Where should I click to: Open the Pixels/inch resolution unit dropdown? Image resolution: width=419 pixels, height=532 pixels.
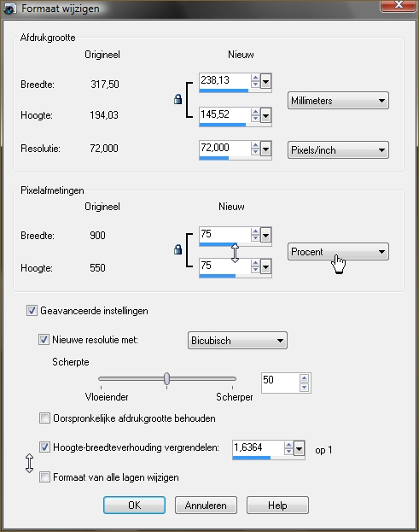(338, 150)
